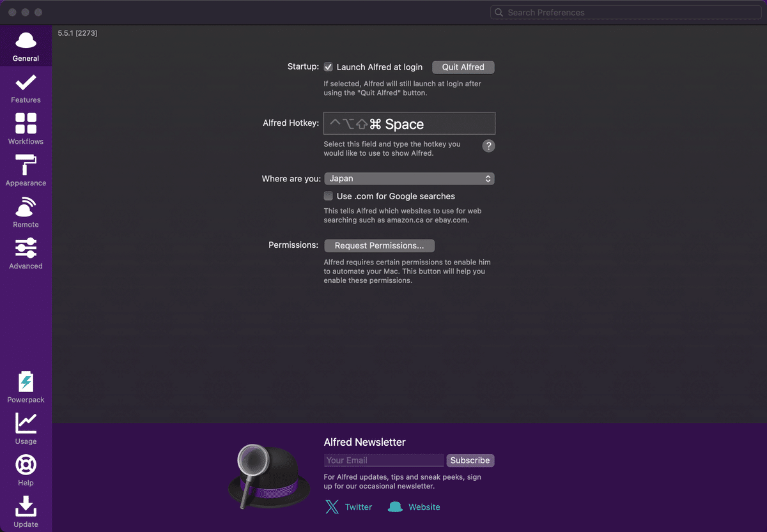Click the Permissions: label
Screen dimensions: 767x532
pos(293,245)
